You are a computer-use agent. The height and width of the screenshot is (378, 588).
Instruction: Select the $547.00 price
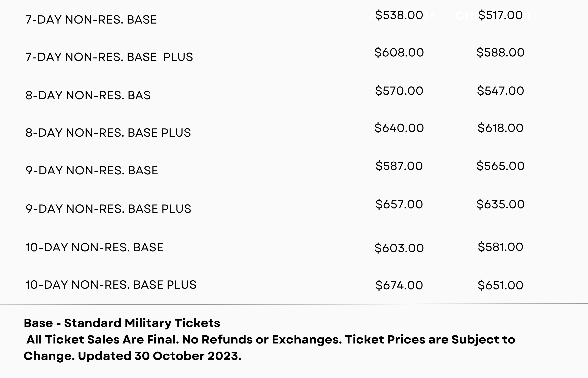(500, 91)
